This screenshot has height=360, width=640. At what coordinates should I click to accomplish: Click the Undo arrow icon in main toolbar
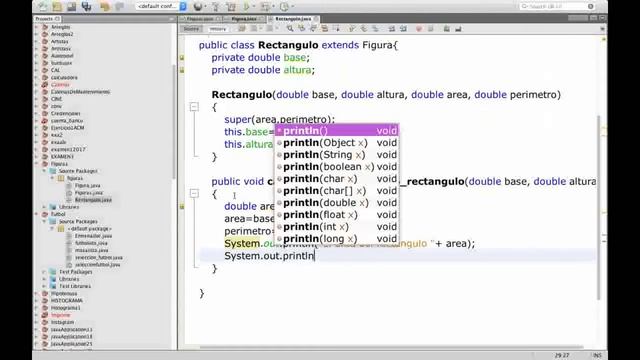[105, 7]
